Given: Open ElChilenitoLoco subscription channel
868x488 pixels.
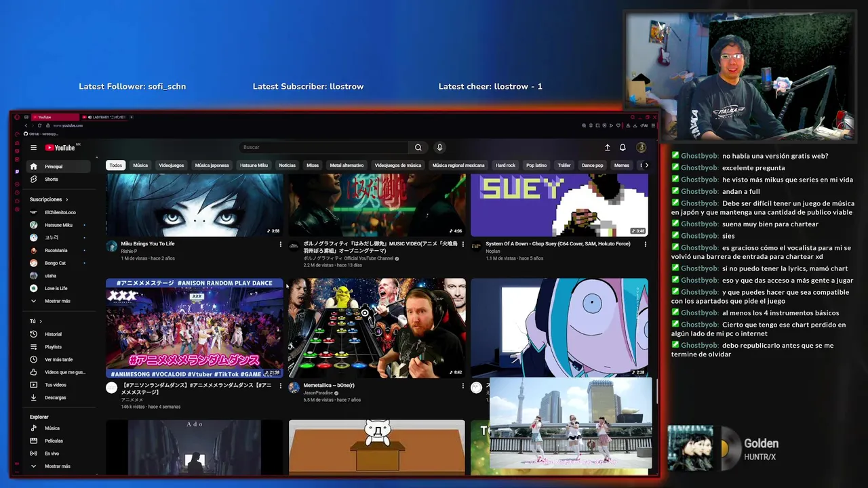Looking at the screenshot, I should click(58, 212).
